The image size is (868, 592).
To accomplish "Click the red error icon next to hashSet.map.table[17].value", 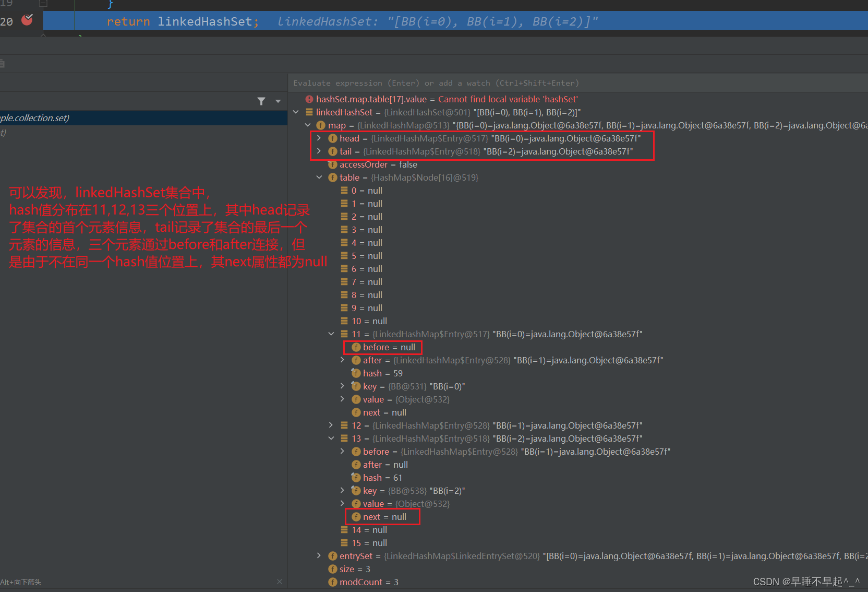I will pyautogui.click(x=309, y=99).
